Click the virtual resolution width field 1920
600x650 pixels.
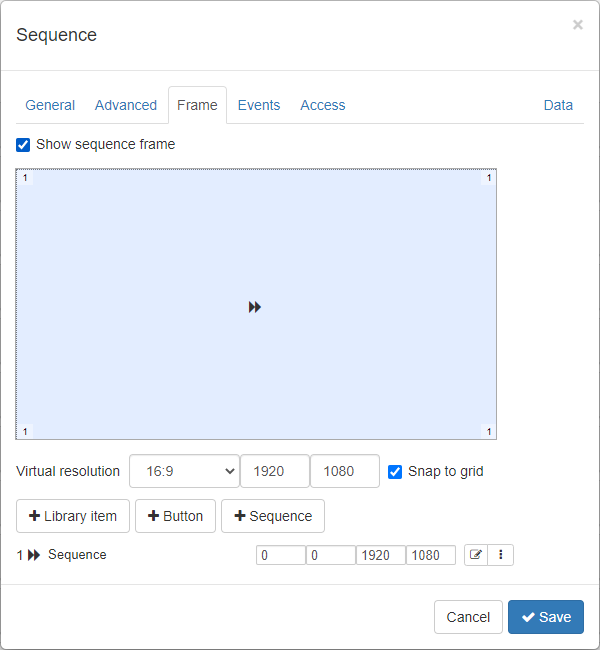point(275,471)
